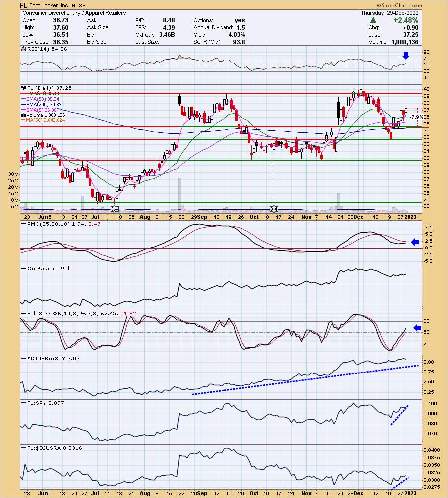Click the EMA(50) 35.34 legend entry
Image resolution: width=448 pixels, height=498 pixels.
(x=42, y=99)
